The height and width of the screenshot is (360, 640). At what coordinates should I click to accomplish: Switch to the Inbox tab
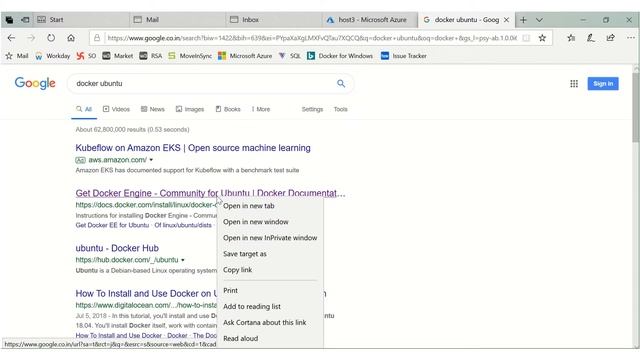click(274, 20)
